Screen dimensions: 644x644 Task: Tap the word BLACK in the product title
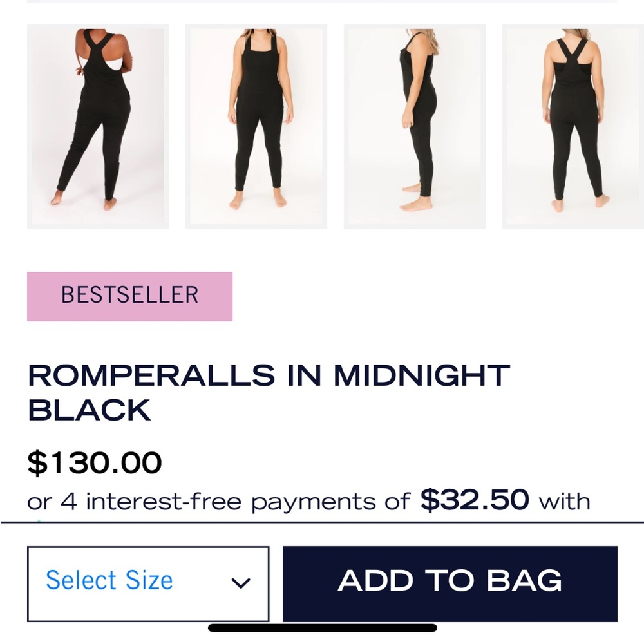pos(89,410)
